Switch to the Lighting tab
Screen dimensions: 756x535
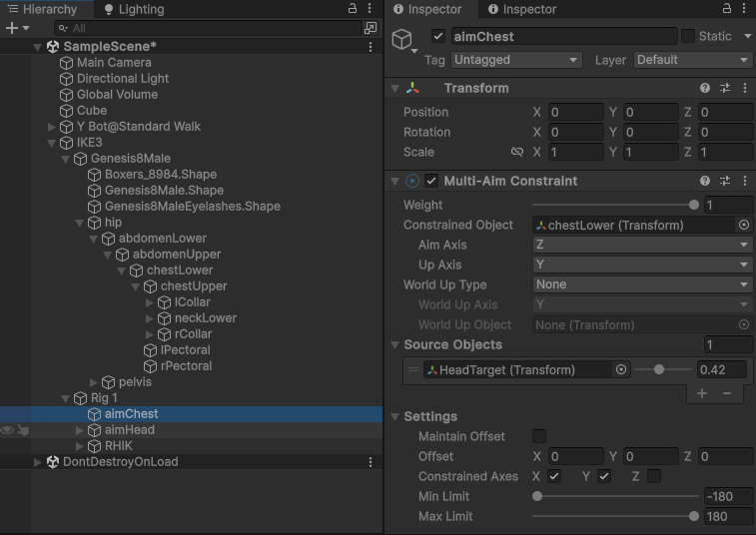click(134, 9)
